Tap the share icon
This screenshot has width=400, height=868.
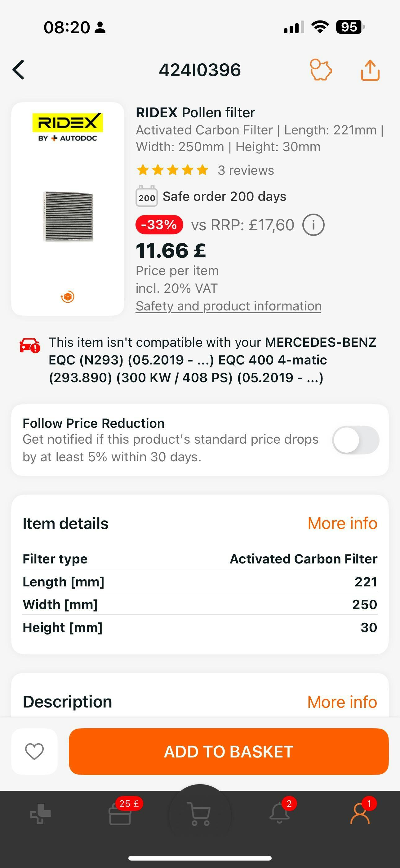370,70
